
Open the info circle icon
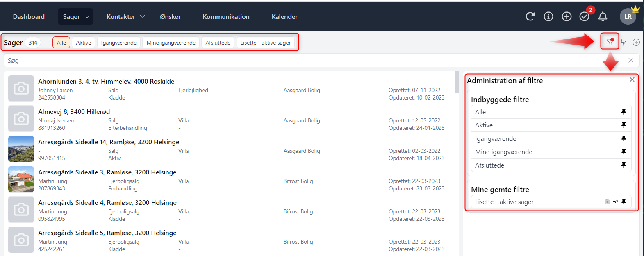pyautogui.click(x=548, y=16)
